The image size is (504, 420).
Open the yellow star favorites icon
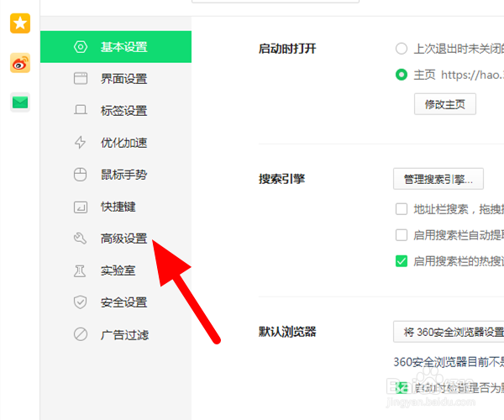20,24
